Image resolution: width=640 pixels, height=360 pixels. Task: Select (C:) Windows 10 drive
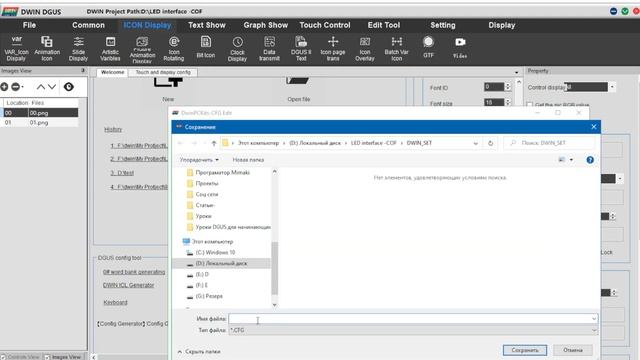[215, 252]
